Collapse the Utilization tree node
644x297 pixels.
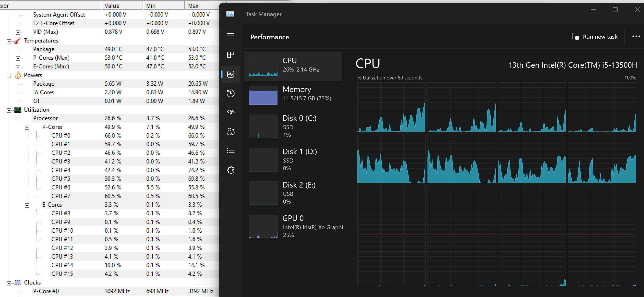point(9,110)
